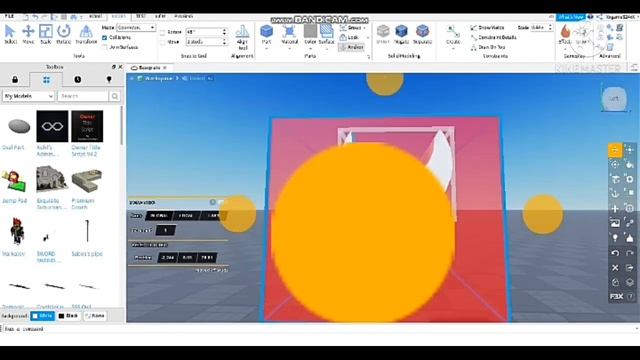Select F3X Resize tool button

(x=630, y=150)
